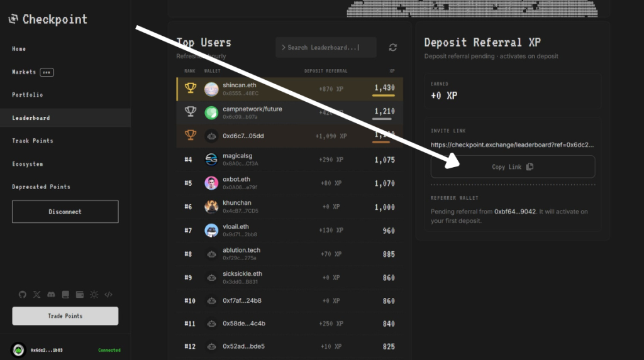The width and height of the screenshot is (644, 360).
Task: Toggle light theme with sun icon
Action: coord(94,294)
